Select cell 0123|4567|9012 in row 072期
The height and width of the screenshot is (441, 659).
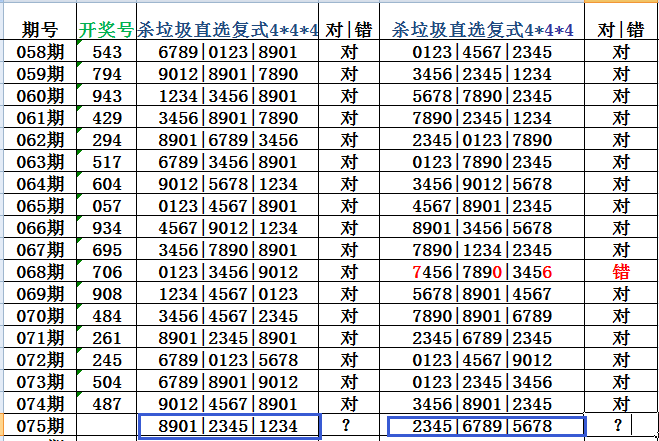click(482, 359)
